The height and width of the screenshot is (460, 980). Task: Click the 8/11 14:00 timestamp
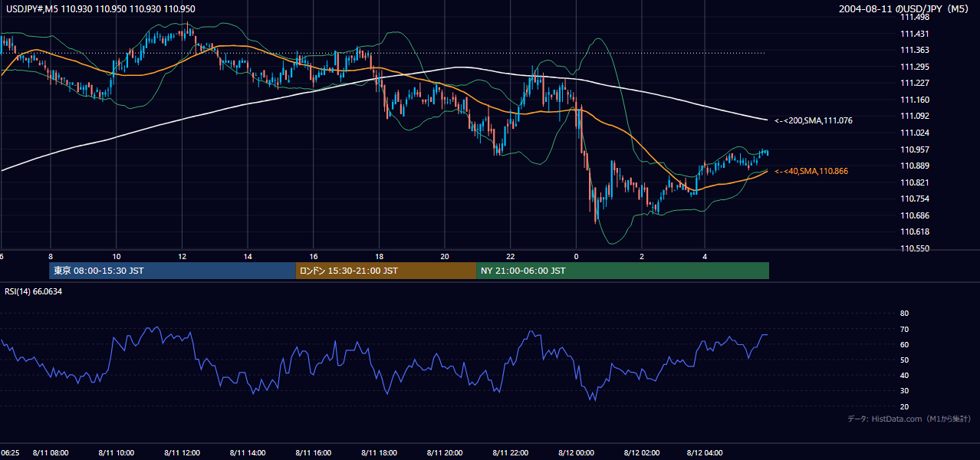click(x=248, y=452)
